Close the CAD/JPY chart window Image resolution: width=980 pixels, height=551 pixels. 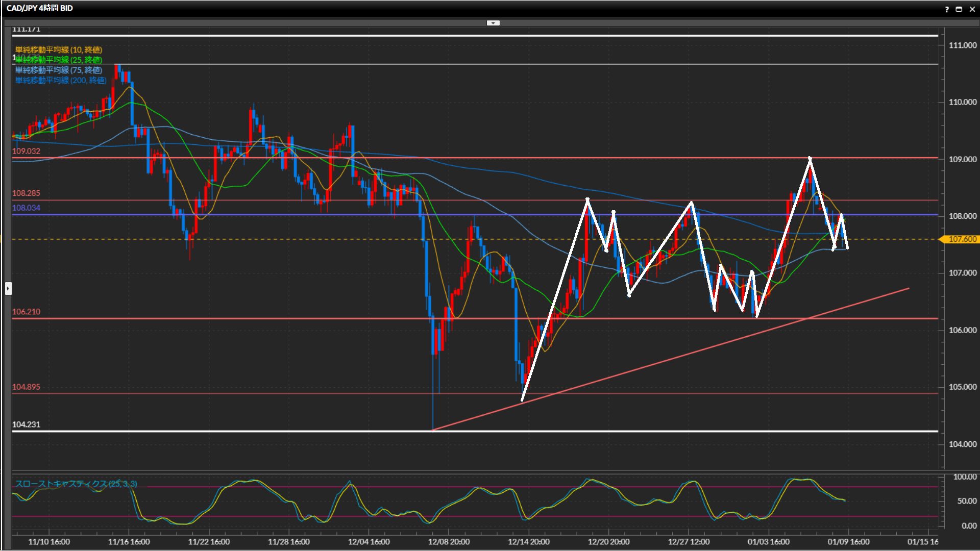pos(972,9)
